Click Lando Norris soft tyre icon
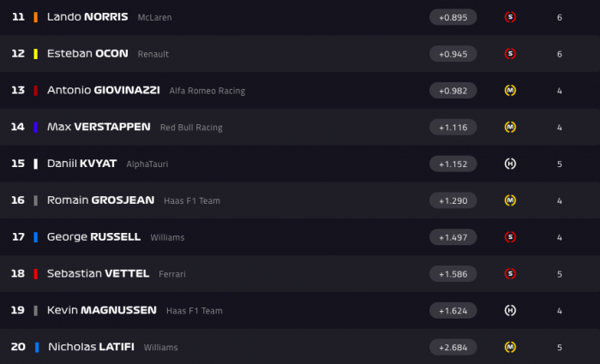 coord(510,17)
